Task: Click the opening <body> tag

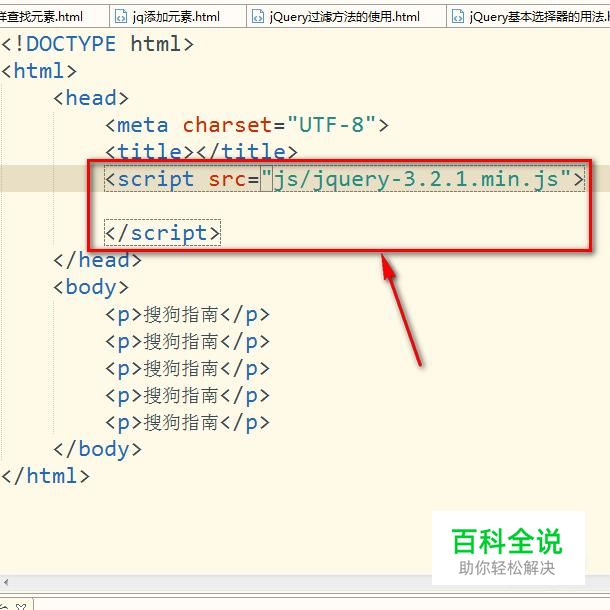Action: (x=91, y=287)
